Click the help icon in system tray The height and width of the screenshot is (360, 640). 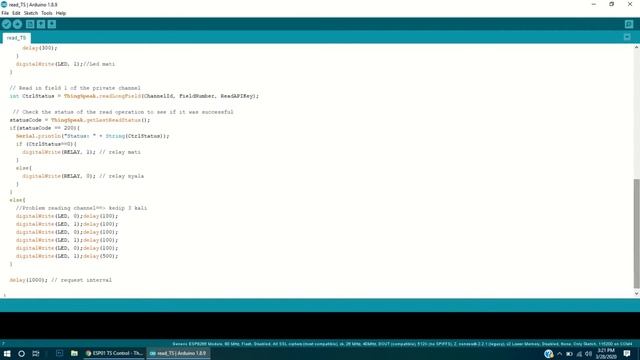pyautogui.click(x=549, y=354)
